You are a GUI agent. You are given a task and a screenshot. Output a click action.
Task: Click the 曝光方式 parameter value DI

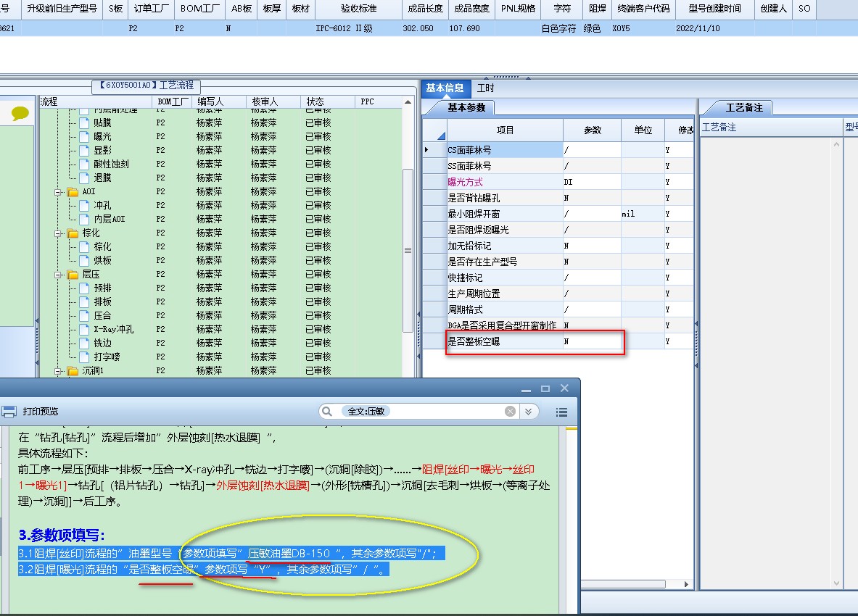(x=592, y=182)
